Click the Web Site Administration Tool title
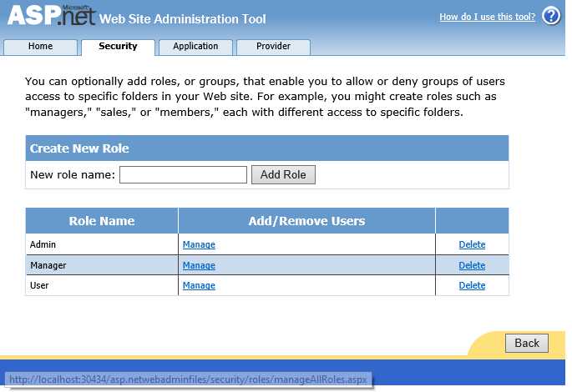The height and width of the screenshot is (392, 572). (x=182, y=19)
